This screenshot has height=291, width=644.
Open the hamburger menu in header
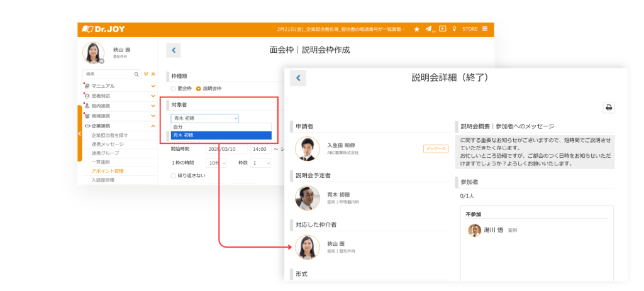(x=485, y=29)
